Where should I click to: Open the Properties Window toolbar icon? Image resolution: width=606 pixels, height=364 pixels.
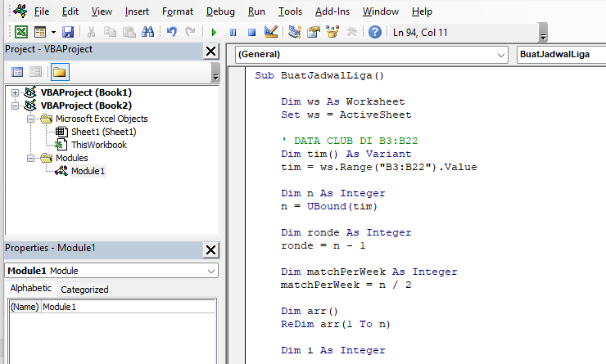point(314,32)
